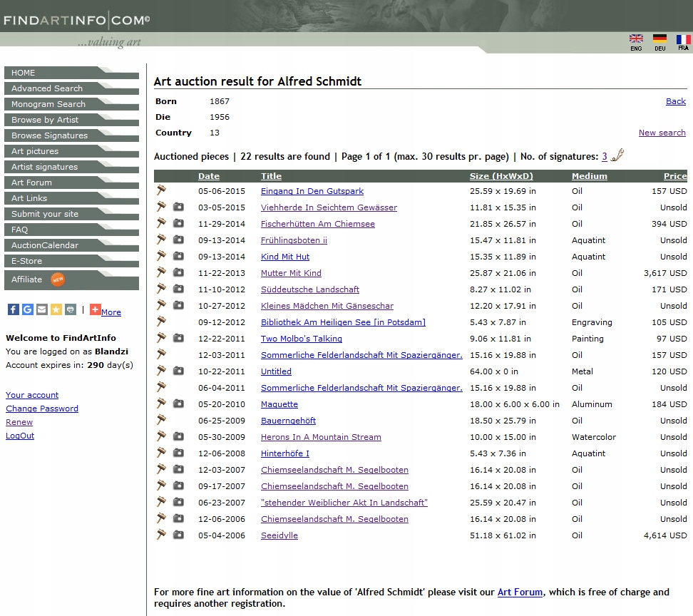
Task: Add page to favorites star icon
Action: (x=56, y=309)
